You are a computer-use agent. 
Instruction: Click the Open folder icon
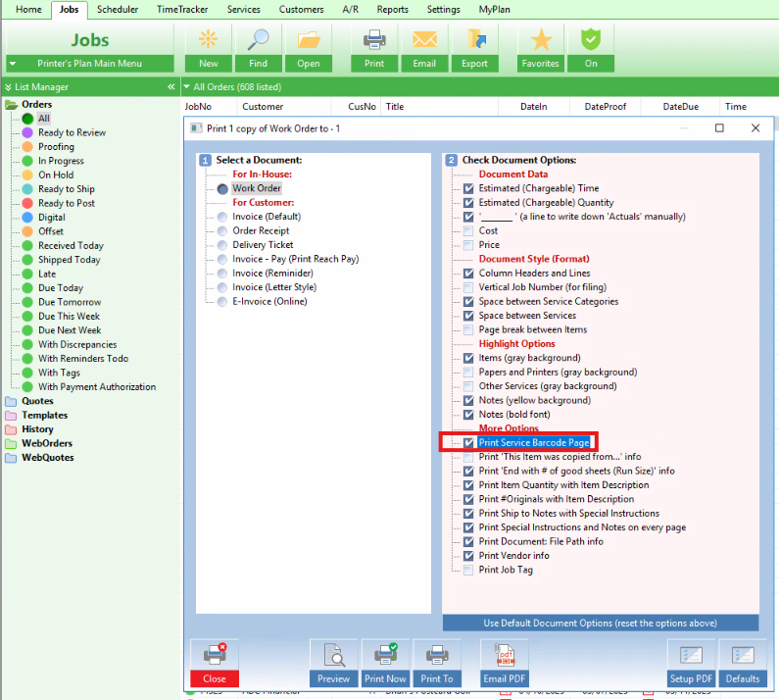309,40
